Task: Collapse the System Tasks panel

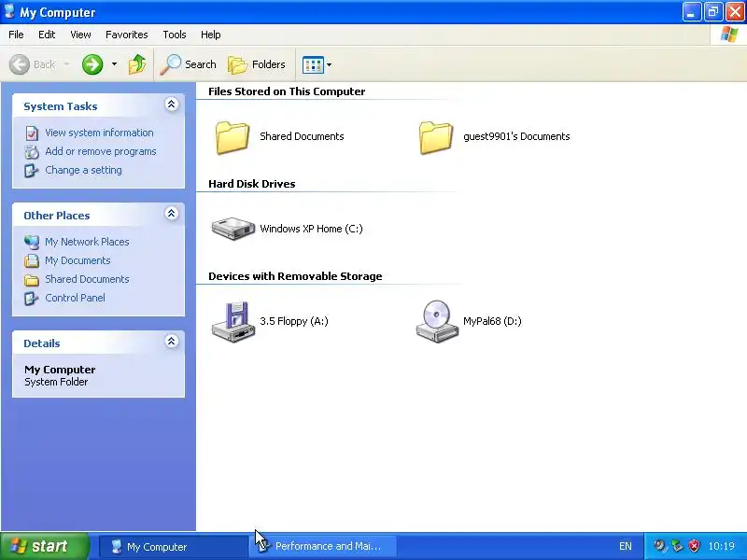Action: pyautogui.click(x=172, y=105)
